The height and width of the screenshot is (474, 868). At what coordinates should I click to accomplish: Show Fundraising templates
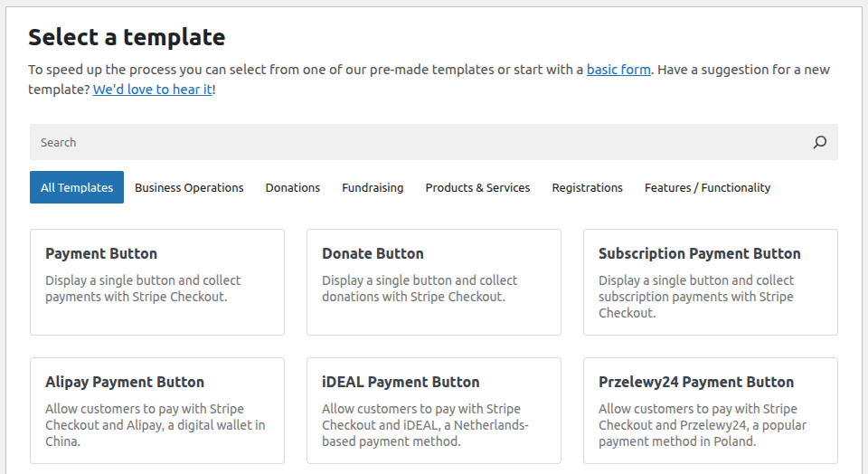point(373,188)
